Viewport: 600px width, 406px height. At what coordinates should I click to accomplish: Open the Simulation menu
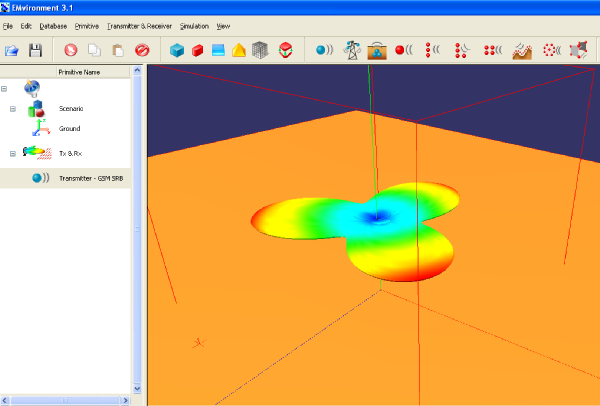tap(194, 24)
